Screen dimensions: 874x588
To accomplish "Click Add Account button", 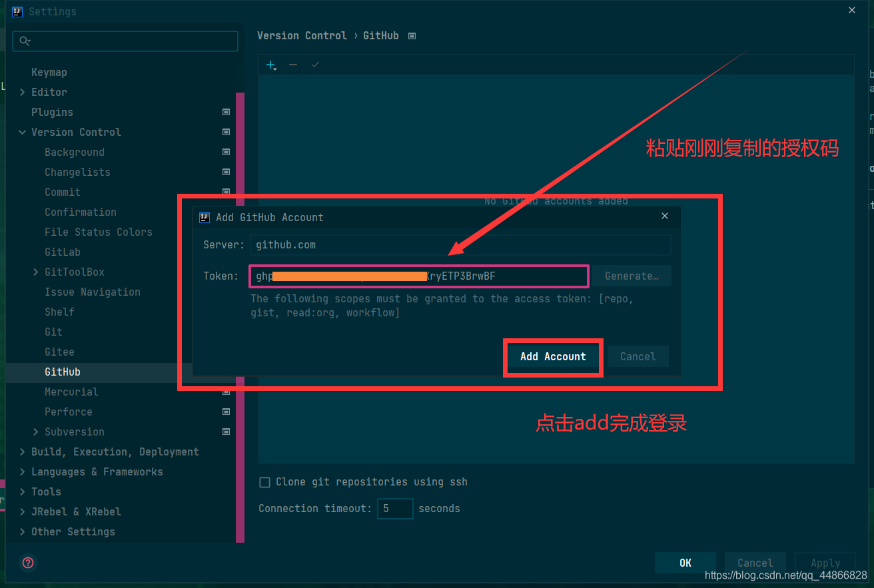I will (x=553, y=357).
